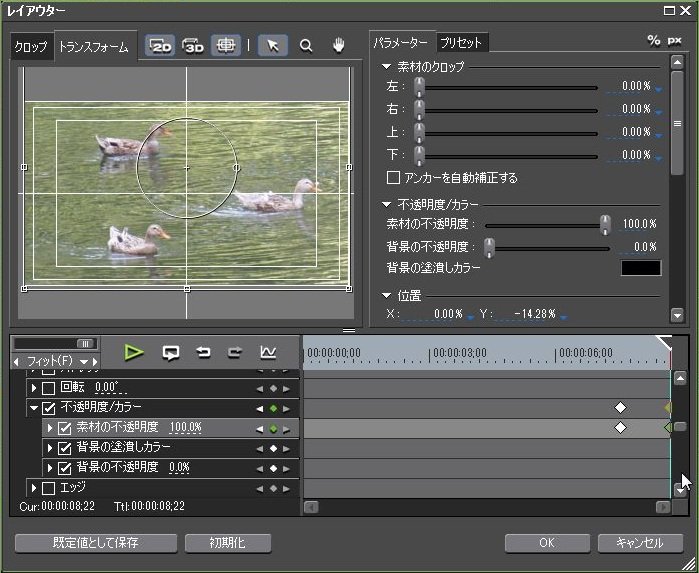This screenshot has height=573, width=699.
Task: Open the keyframe graph icon
Action: coord(268,352)
